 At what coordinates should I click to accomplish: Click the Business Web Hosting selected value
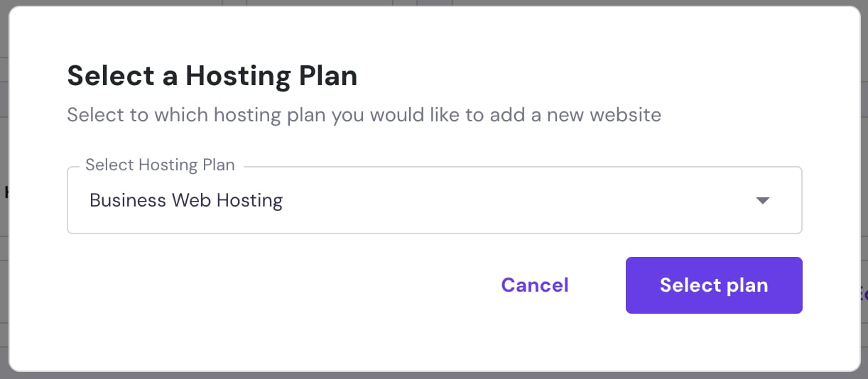(x=186, y=201)
